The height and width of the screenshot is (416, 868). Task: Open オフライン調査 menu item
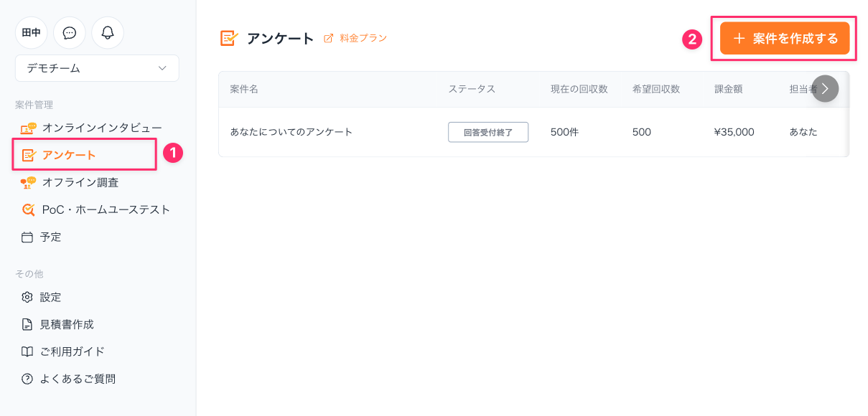click(x=80, y=182)
